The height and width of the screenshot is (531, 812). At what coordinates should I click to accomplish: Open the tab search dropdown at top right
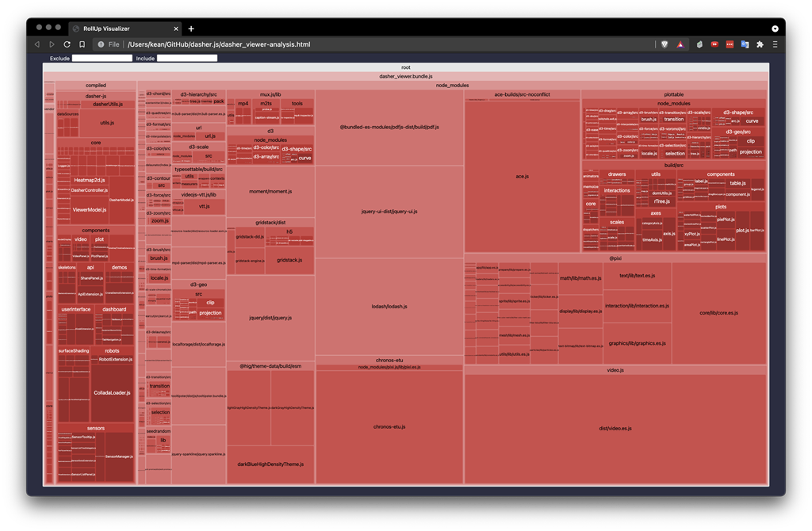coord(775,29)
